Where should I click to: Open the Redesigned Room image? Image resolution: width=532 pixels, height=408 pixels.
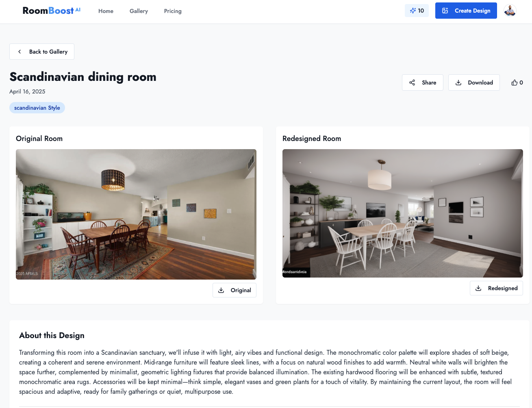coord(403,213)
